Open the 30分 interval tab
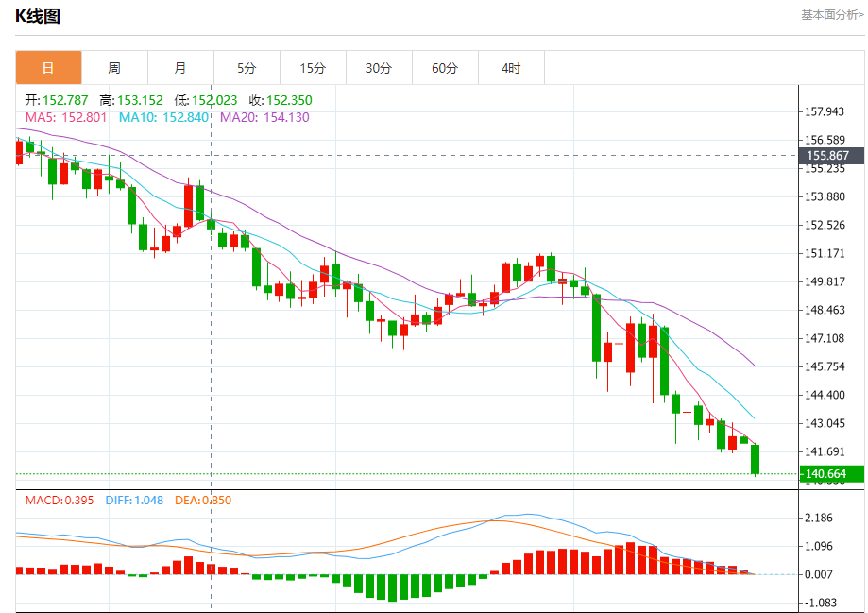This screenshot has height=613, width=868. pyautogui.click(x=379, y=68)
